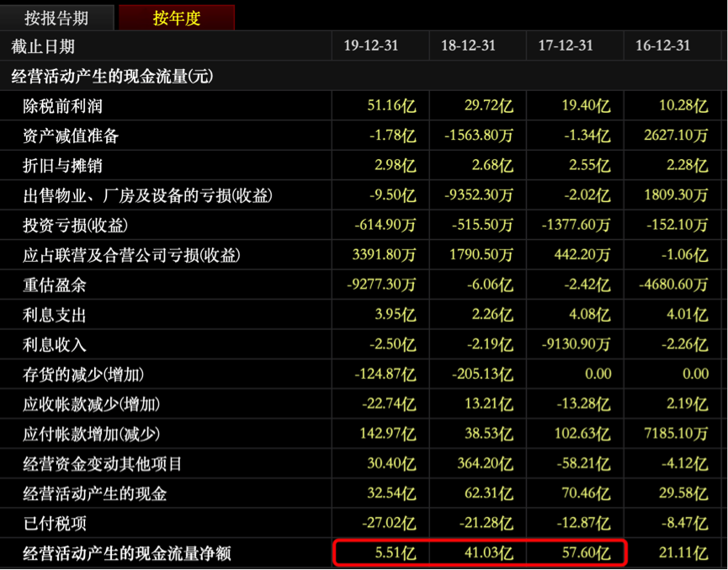Select the 应付帐款增加(减少) row label

tap(92, 434)
